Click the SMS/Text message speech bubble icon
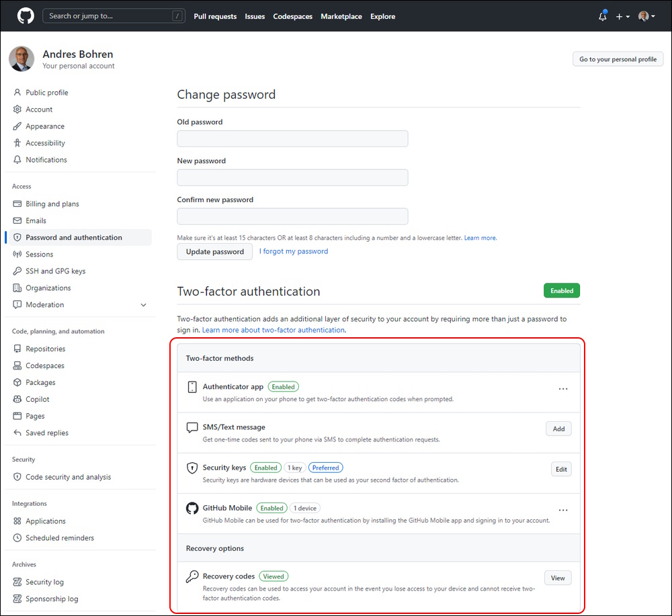Screen dimensions: 672x616 click(192, 427)
